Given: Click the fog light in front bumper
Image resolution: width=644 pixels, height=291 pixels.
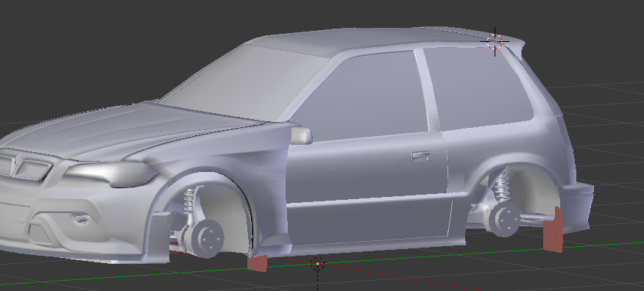Looking at the screenshot, I should (x=82, y=219).
